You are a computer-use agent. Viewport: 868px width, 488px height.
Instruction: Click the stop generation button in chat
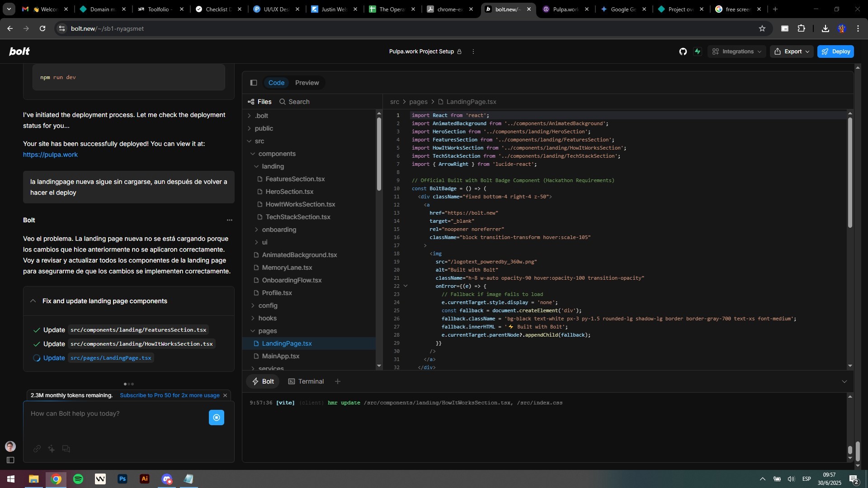coord(217,418)
